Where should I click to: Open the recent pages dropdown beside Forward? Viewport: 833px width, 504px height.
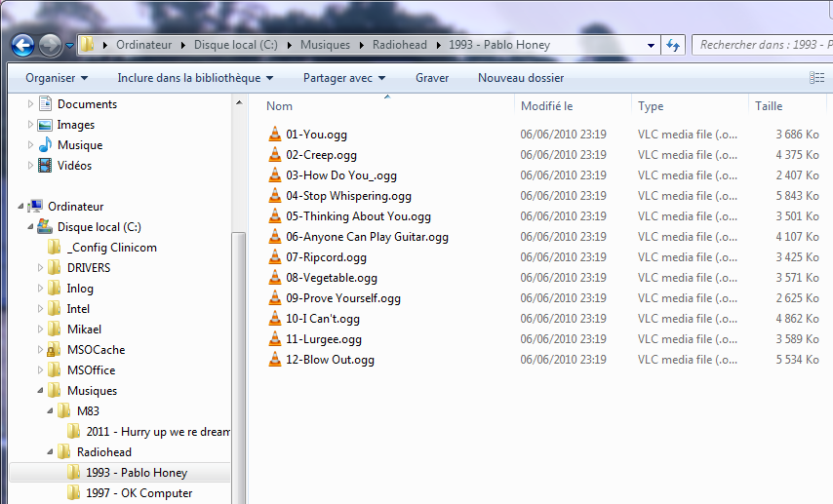pyautogui.click(x=69, y=46)
